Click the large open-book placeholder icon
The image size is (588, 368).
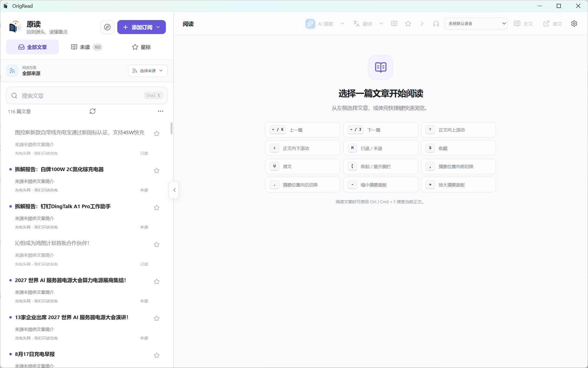380,67
